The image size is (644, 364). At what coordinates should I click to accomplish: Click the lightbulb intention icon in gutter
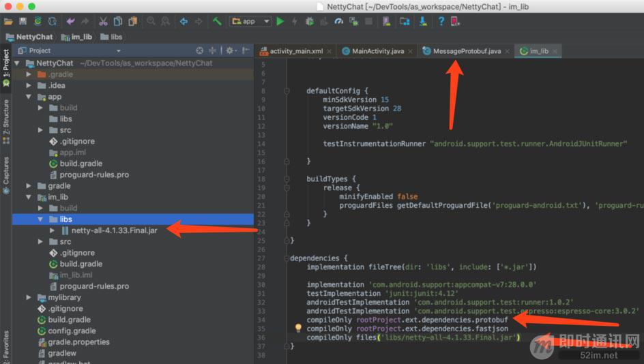point(298,328)
